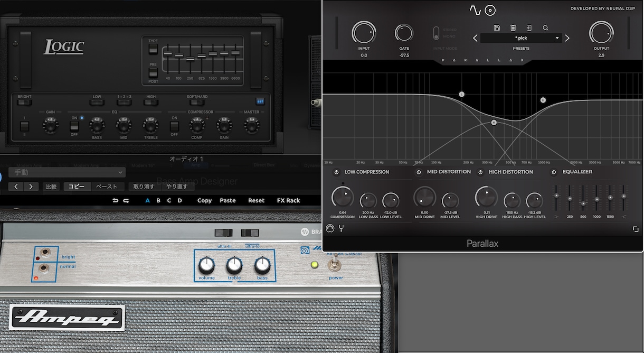Open the 手動 settings dropdown
644x353 pixels.
pos(67,172)
